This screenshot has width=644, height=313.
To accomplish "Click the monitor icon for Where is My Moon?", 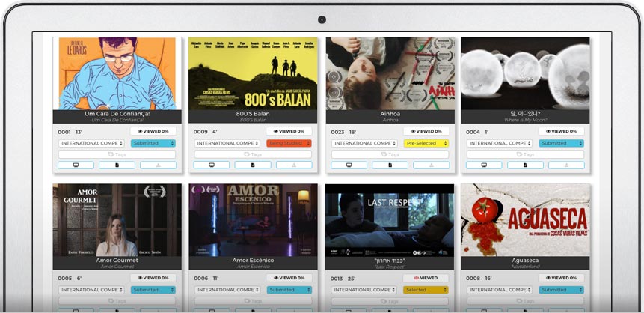I will click(x=484, y=165).
